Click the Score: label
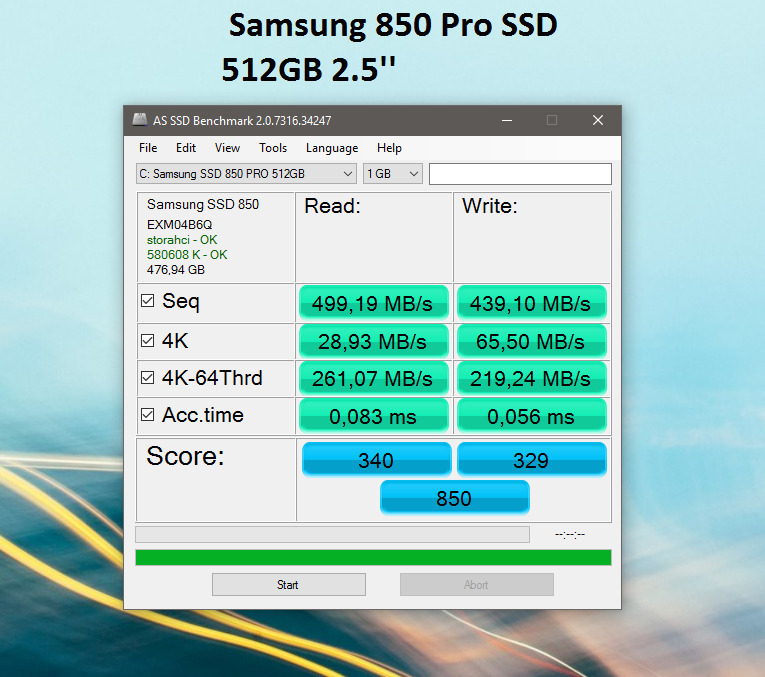The height and width of the screenshot is (677, 765). coord(185,456)
